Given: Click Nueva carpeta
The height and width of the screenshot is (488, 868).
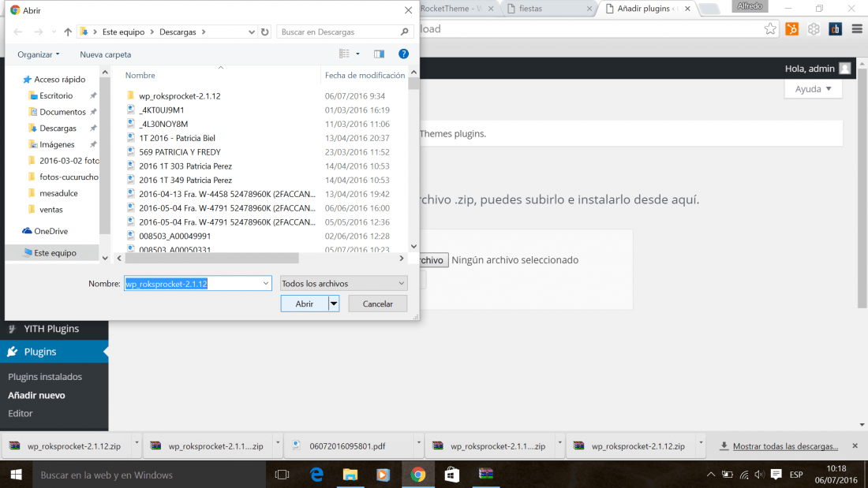Looking at the screenshot, I should [105, 54].
